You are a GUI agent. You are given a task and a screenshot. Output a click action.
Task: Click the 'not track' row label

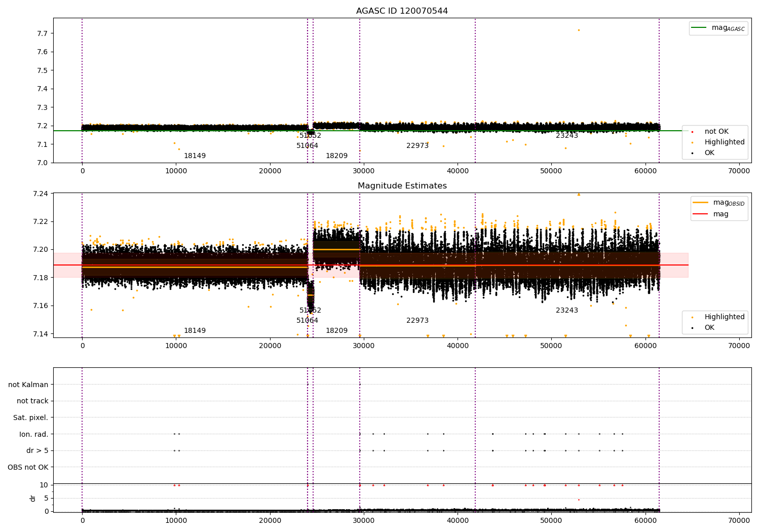pos(32,401)
